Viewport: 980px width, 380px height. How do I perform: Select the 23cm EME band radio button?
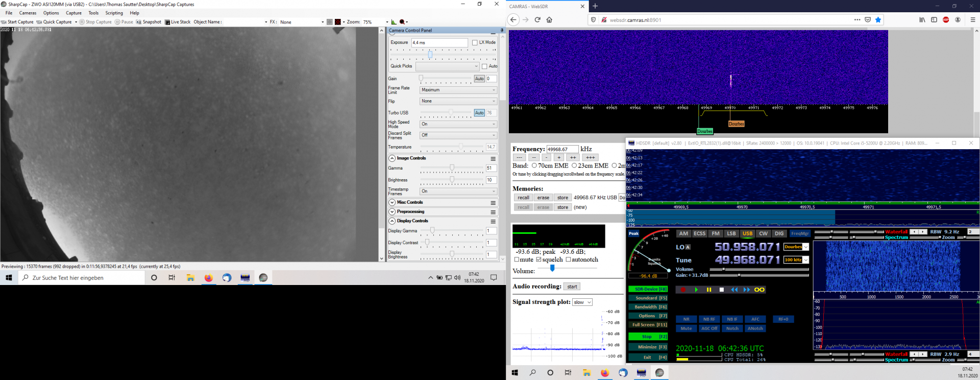click(574, 165)
